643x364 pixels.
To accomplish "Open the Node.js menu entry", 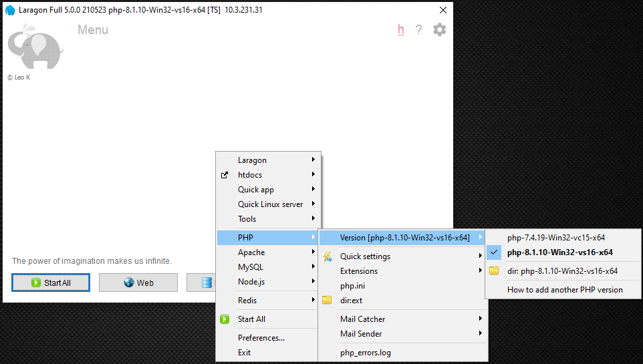I will pyautogui.click(x=268, y=282).
